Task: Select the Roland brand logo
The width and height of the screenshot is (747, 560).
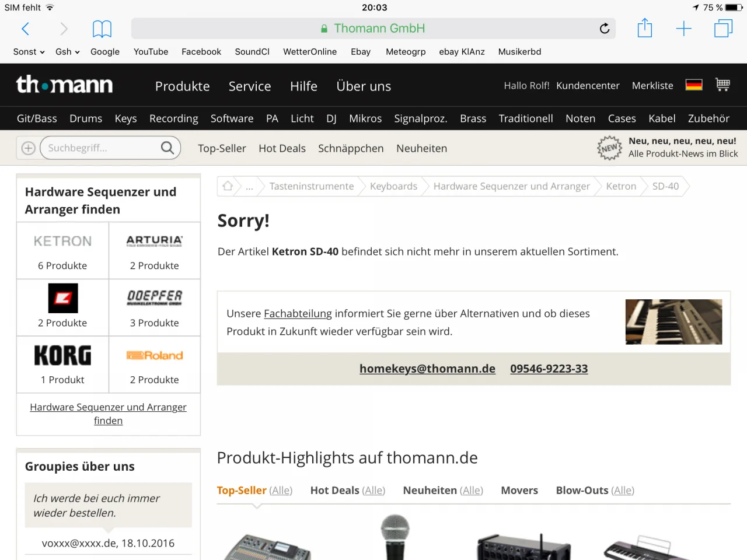Action: (155, 355)
